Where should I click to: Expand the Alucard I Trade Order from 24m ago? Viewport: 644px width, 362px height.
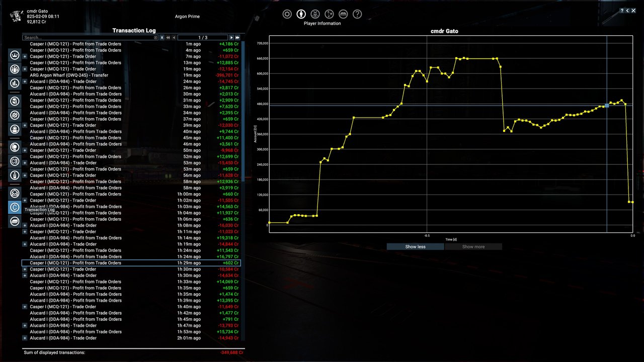[x=25, y=81]
